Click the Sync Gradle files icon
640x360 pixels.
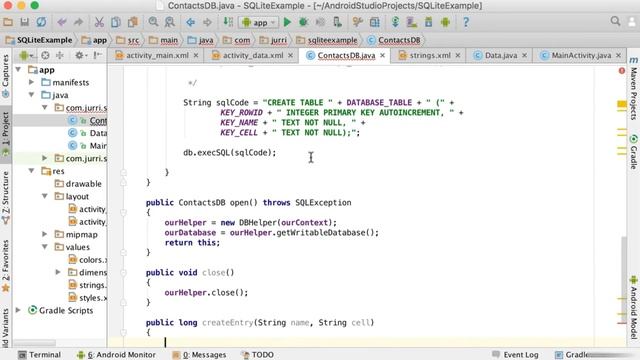click(x=395, y=22)
